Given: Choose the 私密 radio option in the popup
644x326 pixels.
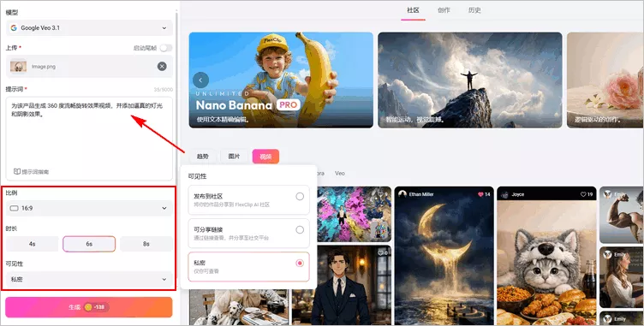Looking at the screenshot, I should pyautogui.click(x=300, y=264).
